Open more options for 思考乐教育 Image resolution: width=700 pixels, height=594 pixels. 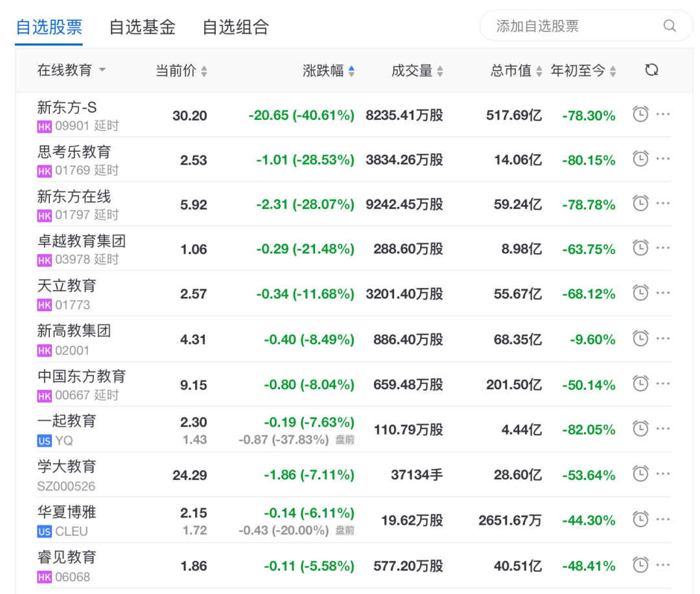coord(662,158)
